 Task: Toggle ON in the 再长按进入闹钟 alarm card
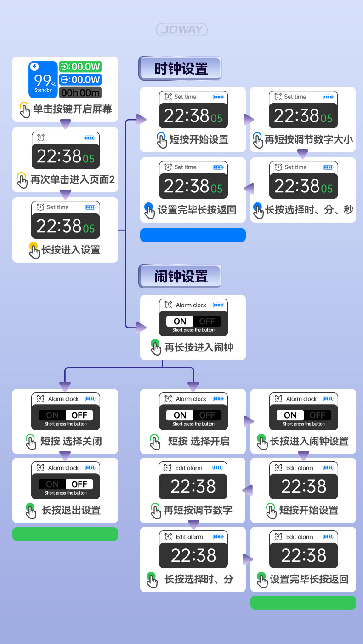point(180,321)
